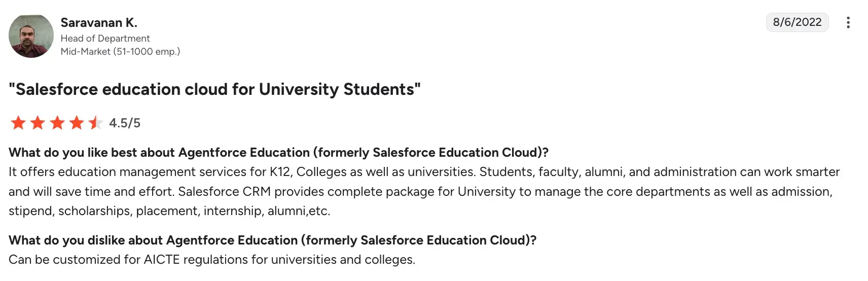Click the line starting "It offers education management"

pos(424,172)
